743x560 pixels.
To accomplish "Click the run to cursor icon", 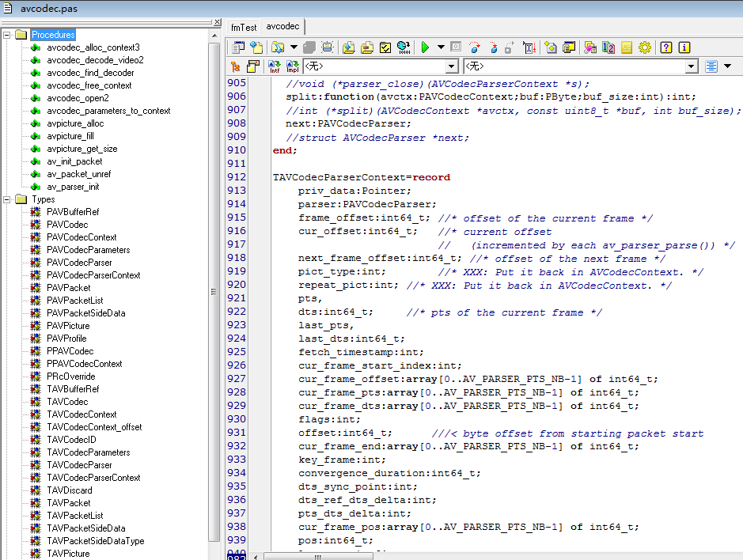I will click(x=529, y=47).
